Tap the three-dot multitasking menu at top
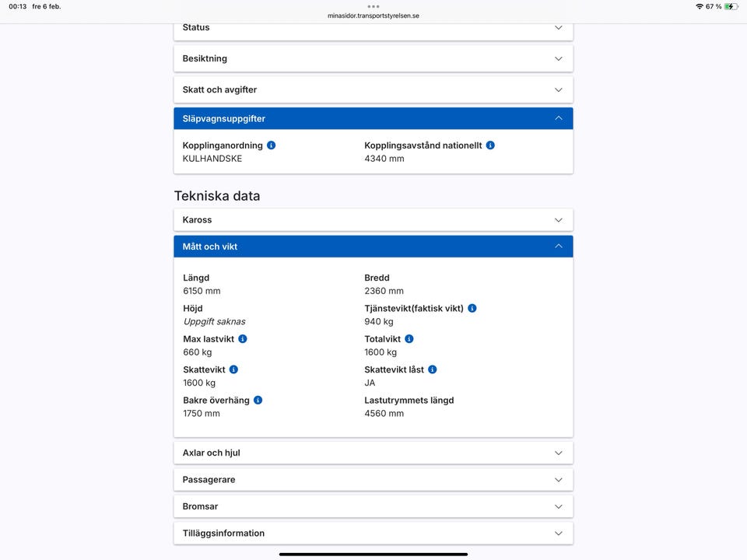747x560 pixels. pos(373,6)
